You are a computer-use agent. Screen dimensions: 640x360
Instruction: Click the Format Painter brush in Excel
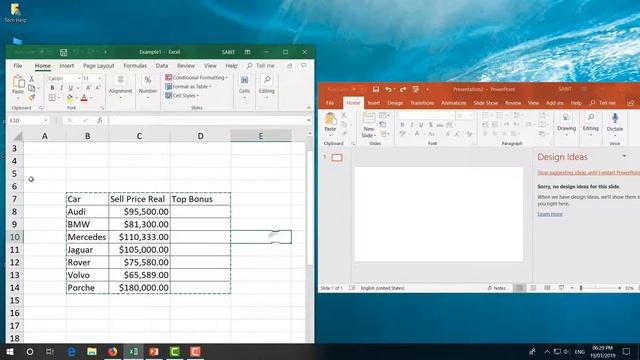point(31,98)
